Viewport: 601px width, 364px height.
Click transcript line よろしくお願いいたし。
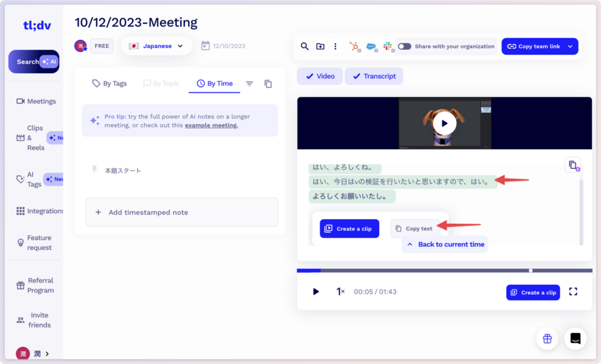tap(352, 196)
